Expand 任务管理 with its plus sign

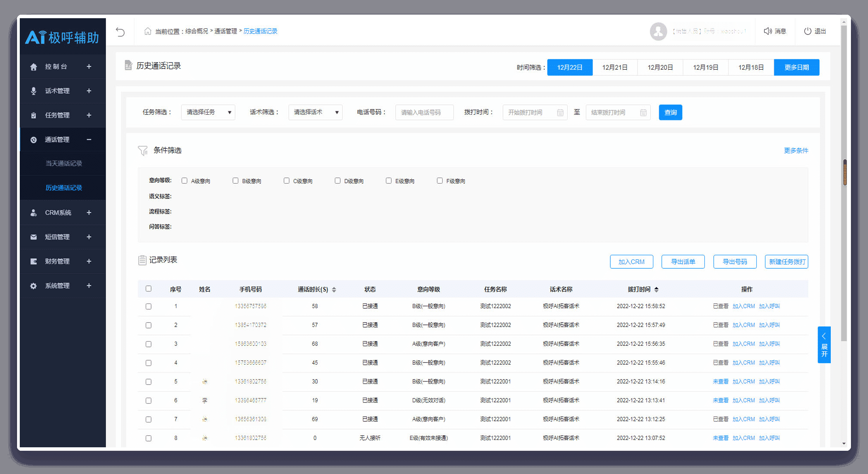pyautogui.click(x=89, y=115)
